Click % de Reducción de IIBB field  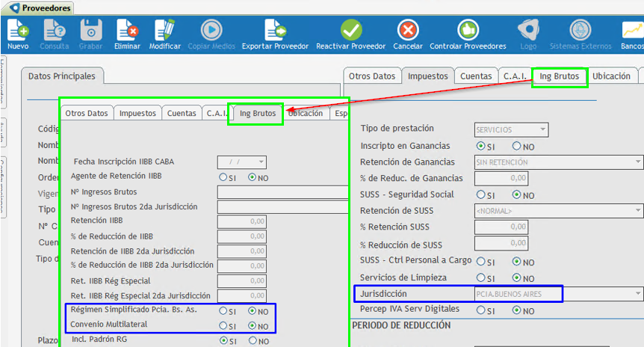click(x=242, y=236)
